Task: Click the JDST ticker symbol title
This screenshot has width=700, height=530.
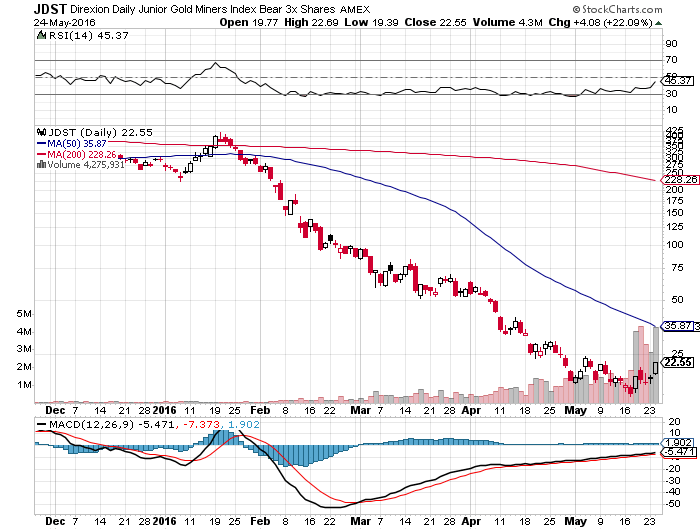Action: tap(50, 9)
